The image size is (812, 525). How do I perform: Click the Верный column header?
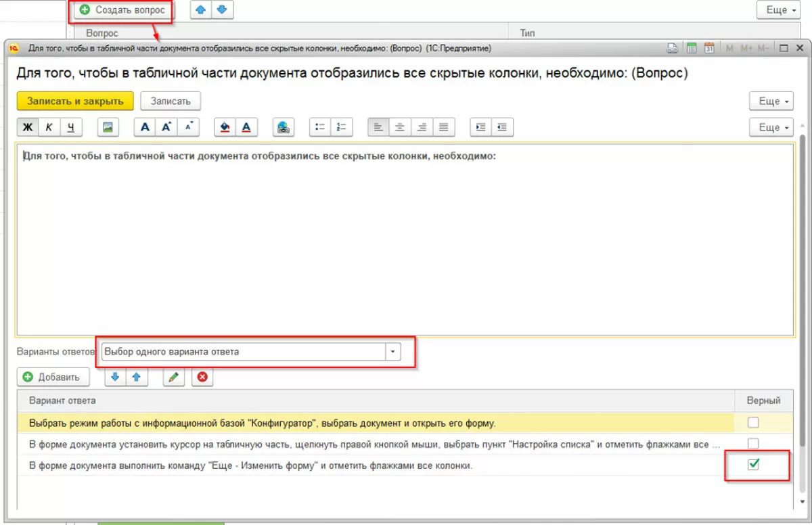coord(763,401)
